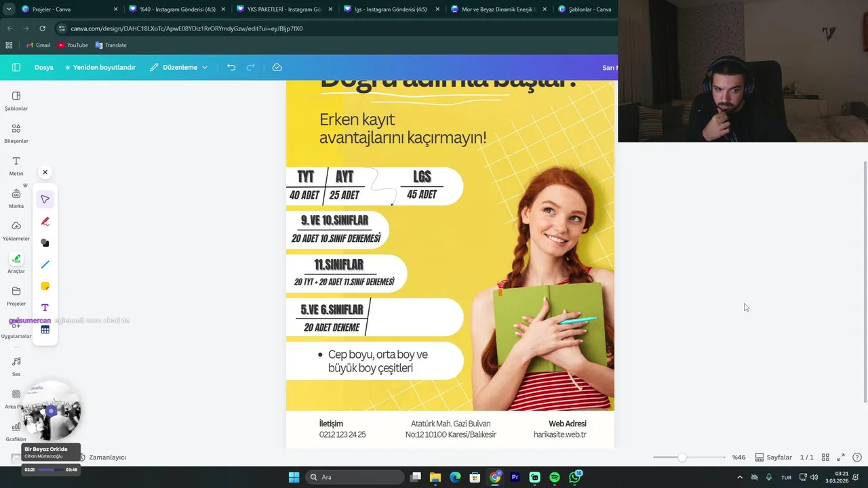Viewport: 868px width, 488px height.
Task: Select the yellow sticky note tool
Action: click(x=45, y=286)
